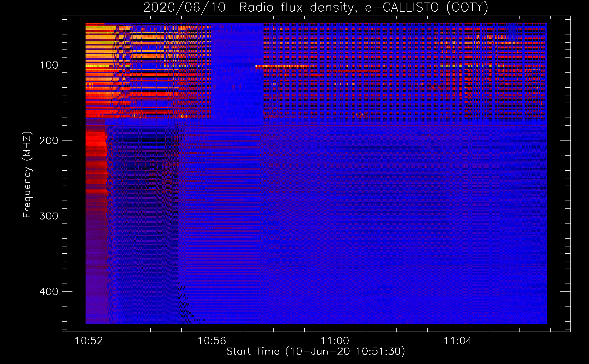Click the '400' frequency tick label

49,292
